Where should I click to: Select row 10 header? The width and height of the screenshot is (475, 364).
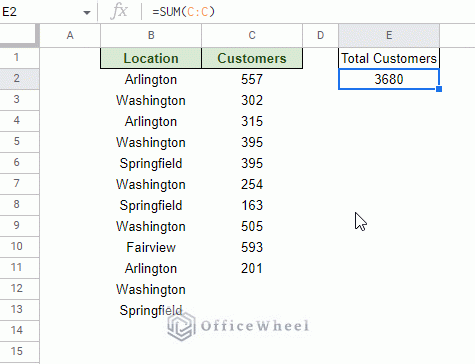coord(19,247)
